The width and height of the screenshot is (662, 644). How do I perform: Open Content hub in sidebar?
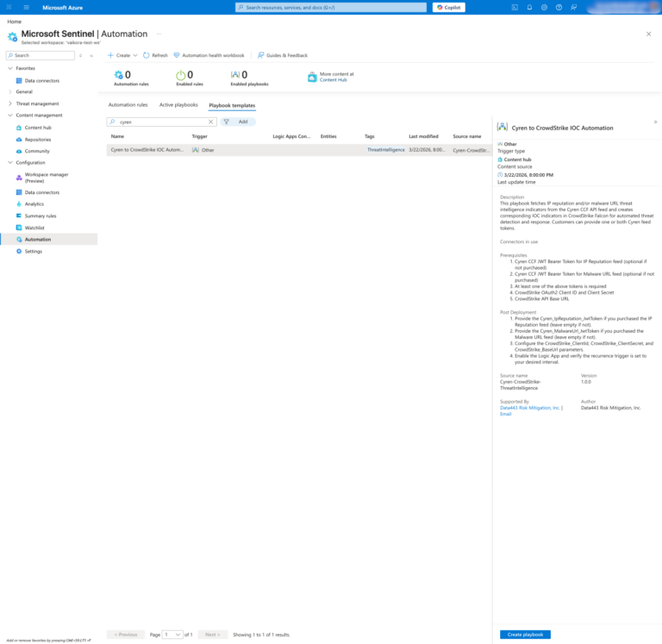(x=38, y=128)
